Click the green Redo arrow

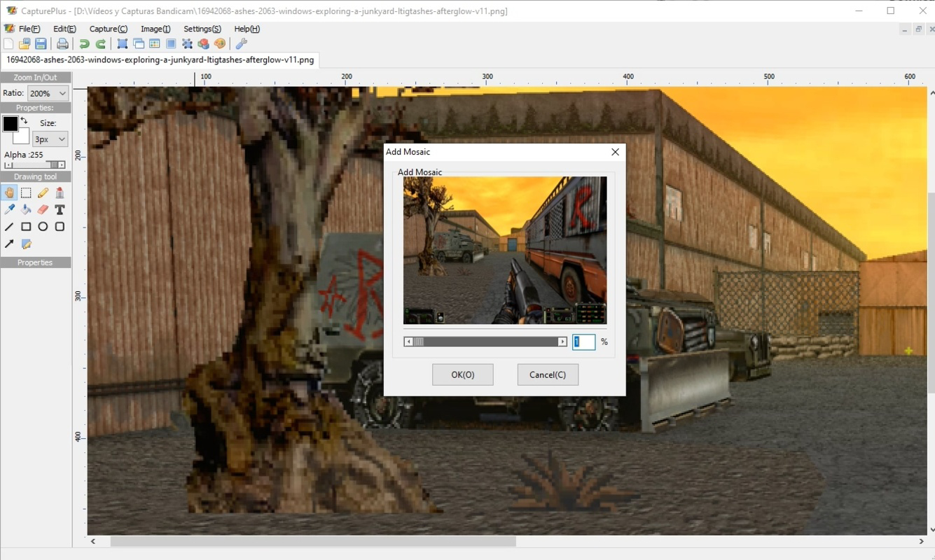[101, 44]
